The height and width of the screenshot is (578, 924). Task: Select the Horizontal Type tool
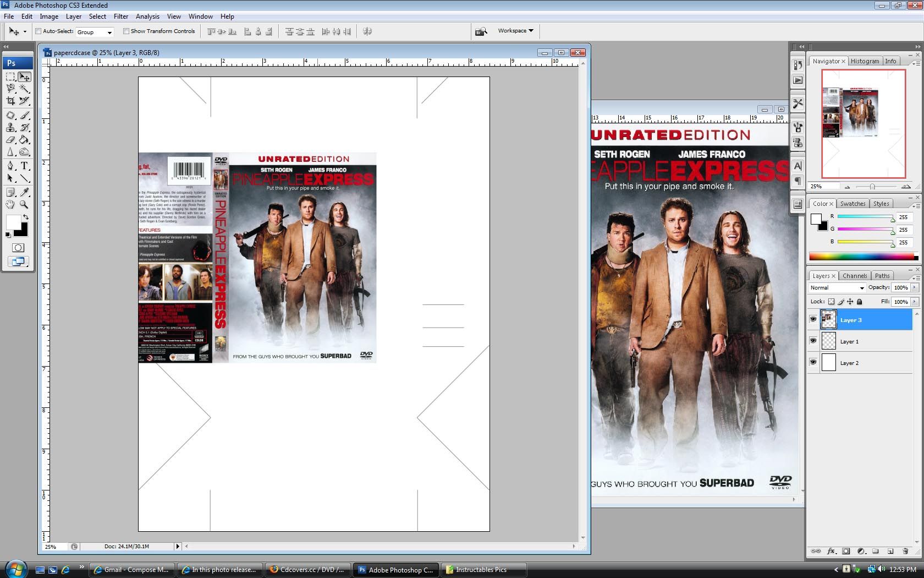pyautogui.click(x=24, y=166)
